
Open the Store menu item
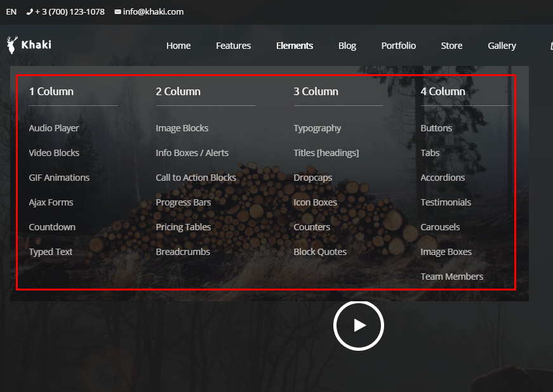point(452,46)
